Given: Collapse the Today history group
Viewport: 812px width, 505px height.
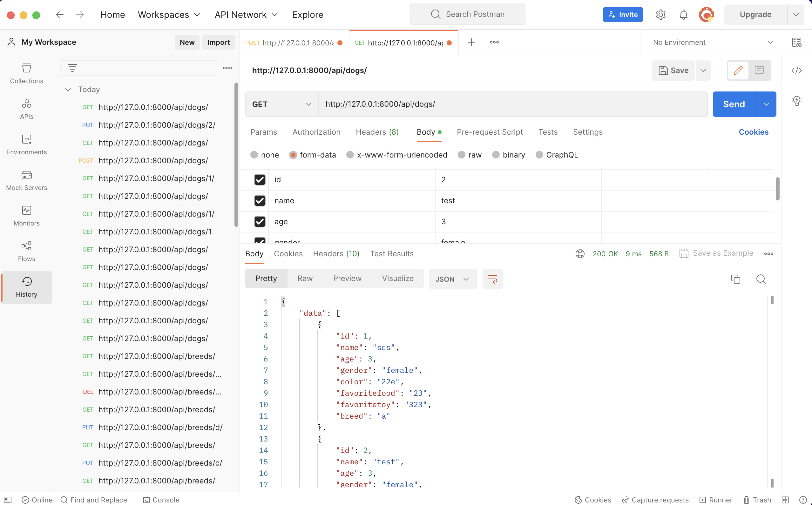Looking at the screenshot, I should [x=68, y=90].
